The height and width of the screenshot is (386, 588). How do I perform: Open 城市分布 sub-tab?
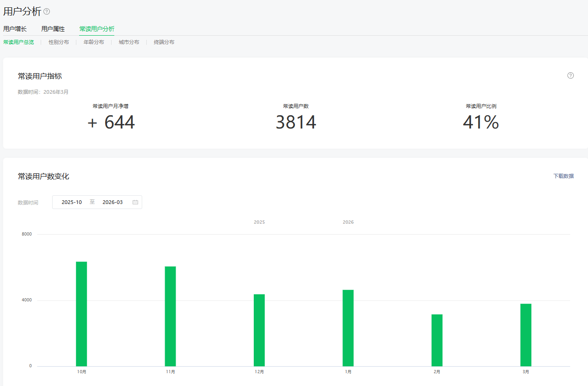point(129,42)
